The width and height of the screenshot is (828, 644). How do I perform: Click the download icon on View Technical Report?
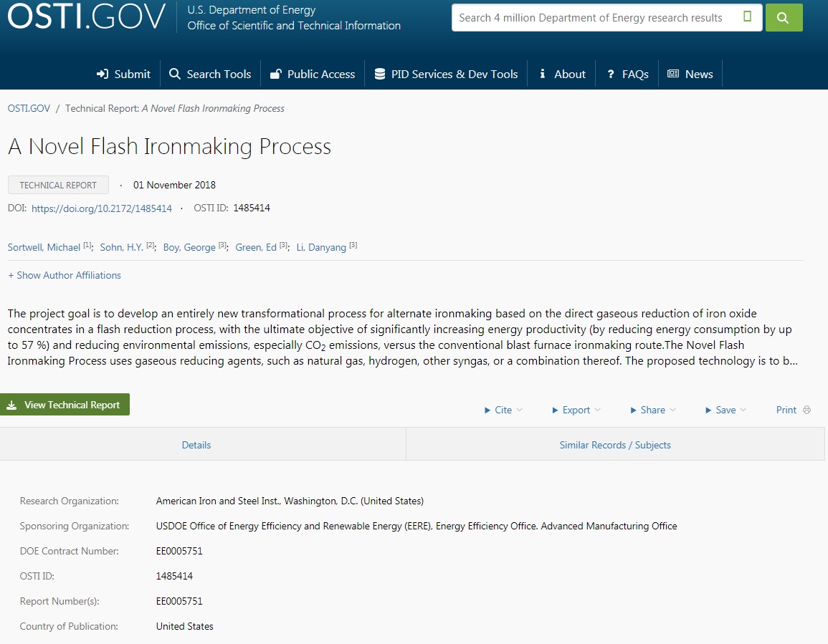click(11, 405)
